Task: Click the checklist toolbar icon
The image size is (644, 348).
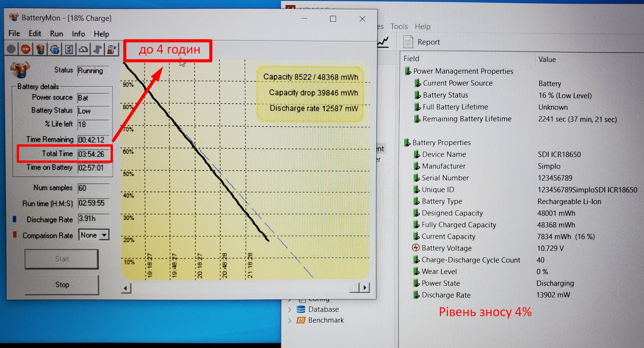Action: coord(69,49)
